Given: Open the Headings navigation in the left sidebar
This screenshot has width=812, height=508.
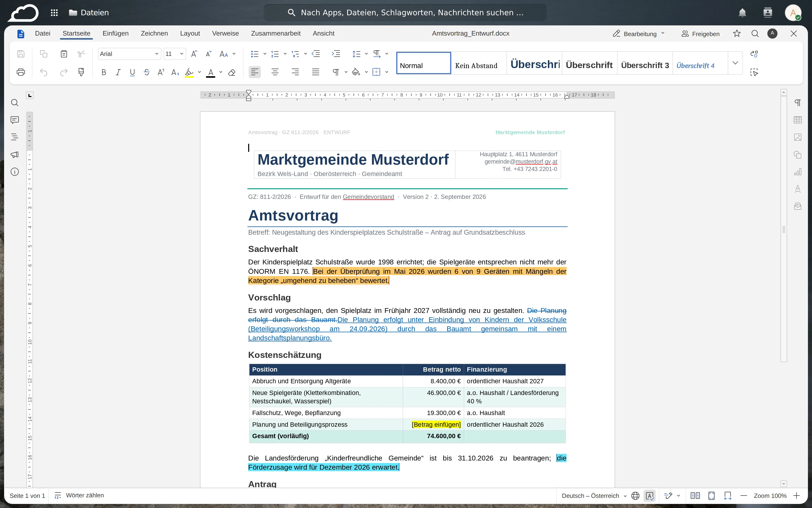Looking at the screenshot, I should [x=14, y=137].
